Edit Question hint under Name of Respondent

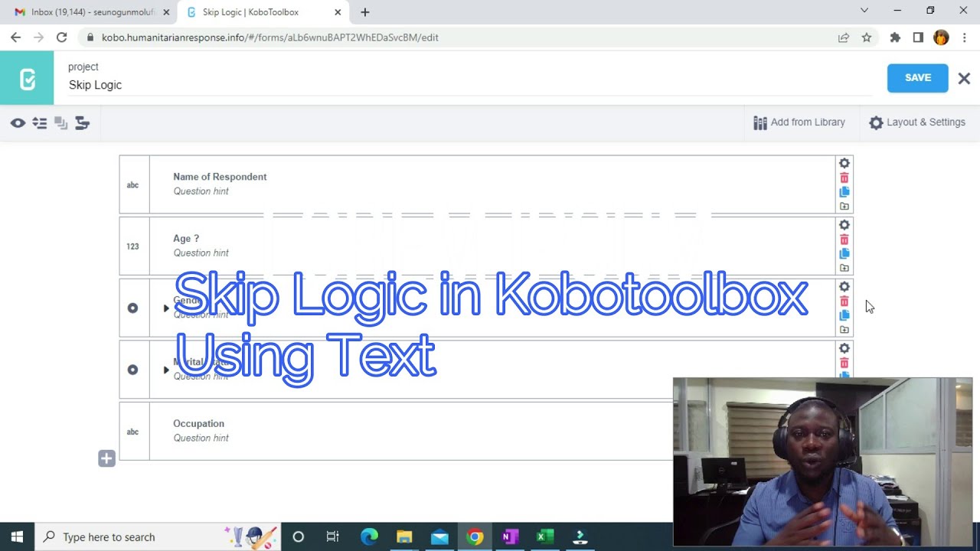201,191
